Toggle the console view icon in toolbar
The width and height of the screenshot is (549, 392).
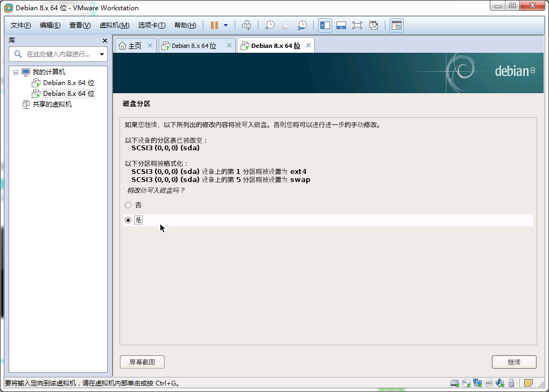397,25
